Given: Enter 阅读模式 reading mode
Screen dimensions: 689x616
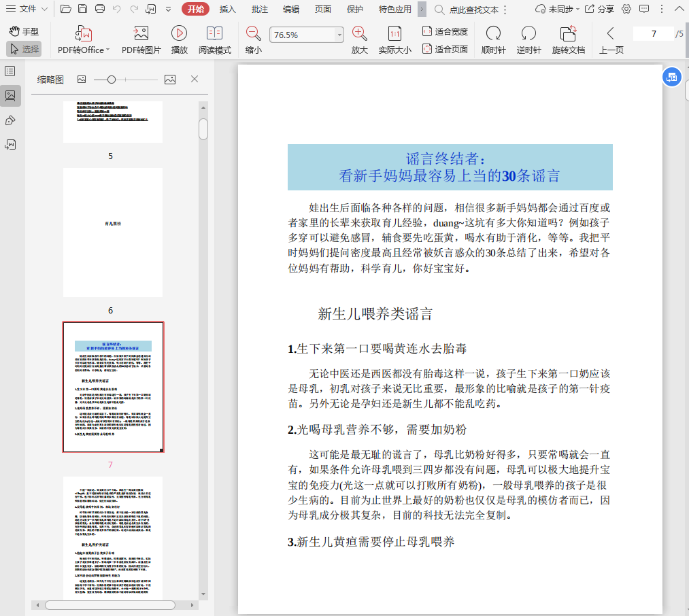Looking at the screenshot, I should click(215, 34).
